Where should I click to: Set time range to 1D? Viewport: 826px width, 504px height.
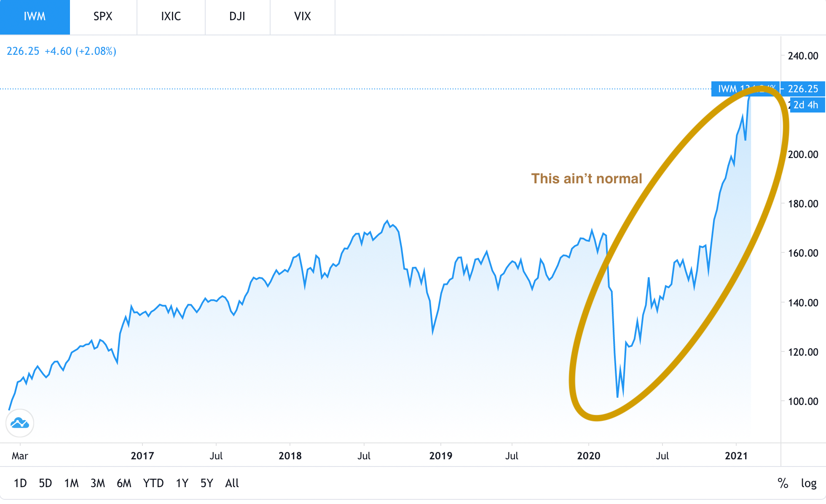pyautogui.click(x=20, y=483)
